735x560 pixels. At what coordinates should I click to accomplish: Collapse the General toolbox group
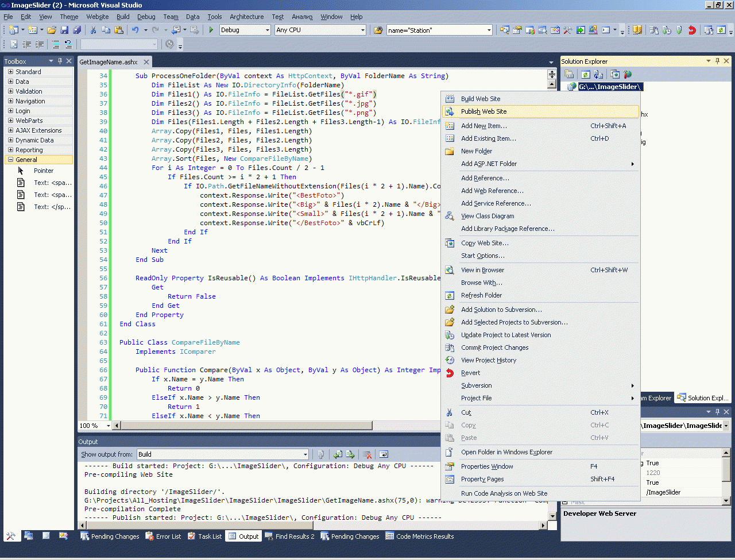point(10,160)
